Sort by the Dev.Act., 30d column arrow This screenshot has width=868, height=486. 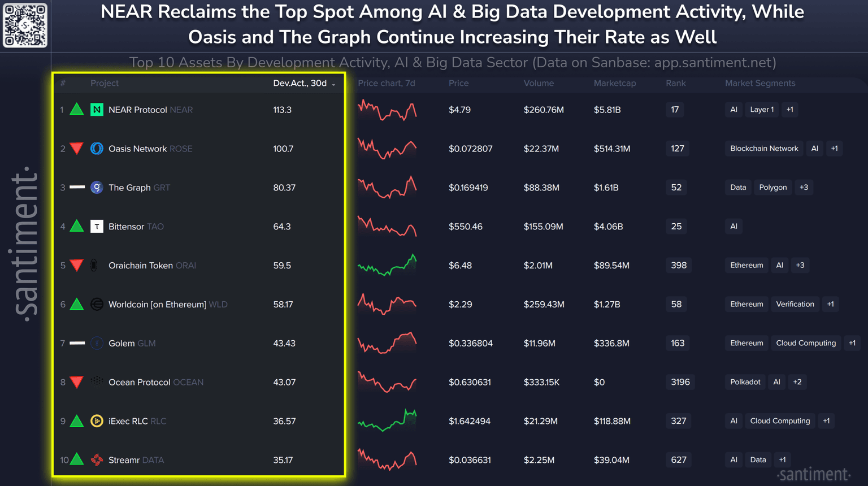point(334,84)
